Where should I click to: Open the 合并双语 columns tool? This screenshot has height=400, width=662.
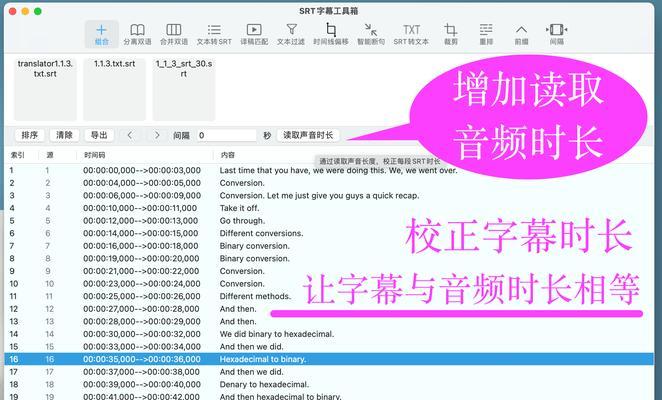(174, 34)
